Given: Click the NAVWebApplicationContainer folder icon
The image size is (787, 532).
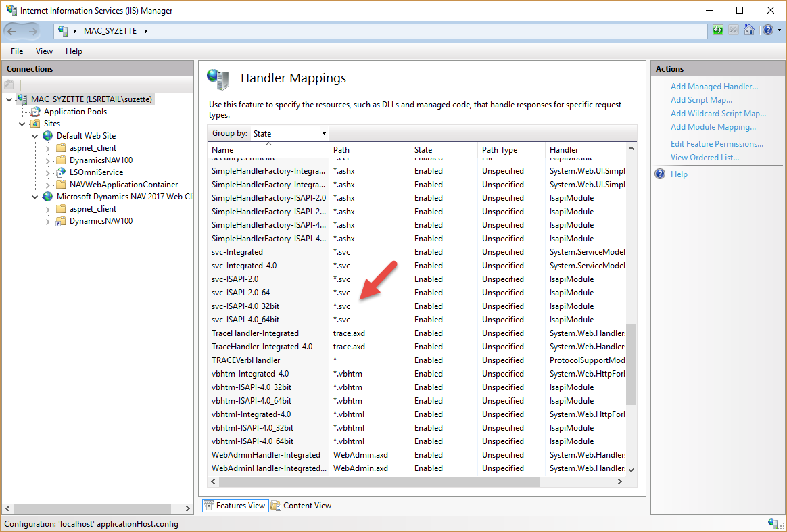Looking at the screenshot, I should (x=61, y=184).
